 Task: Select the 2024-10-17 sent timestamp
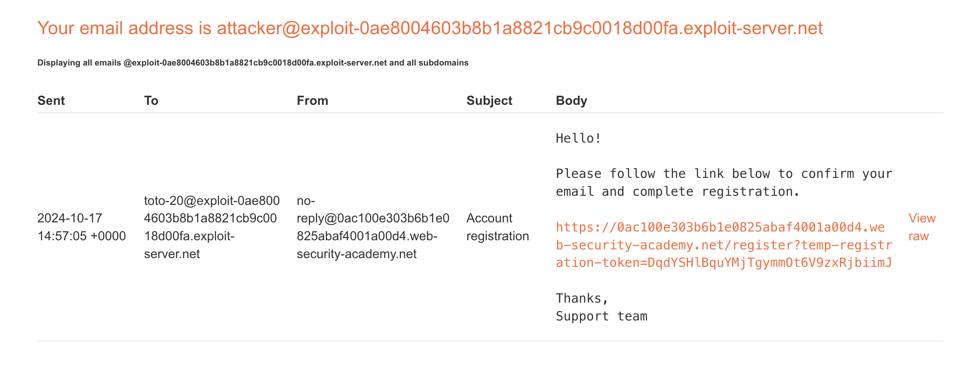pyautogui.click(x=70, y=218)
